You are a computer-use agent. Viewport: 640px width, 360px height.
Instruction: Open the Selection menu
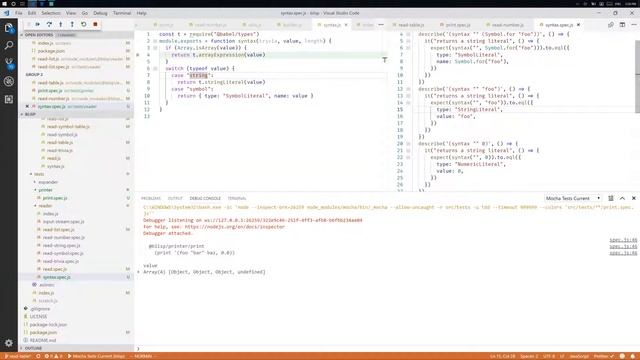(x=51, y=13)
